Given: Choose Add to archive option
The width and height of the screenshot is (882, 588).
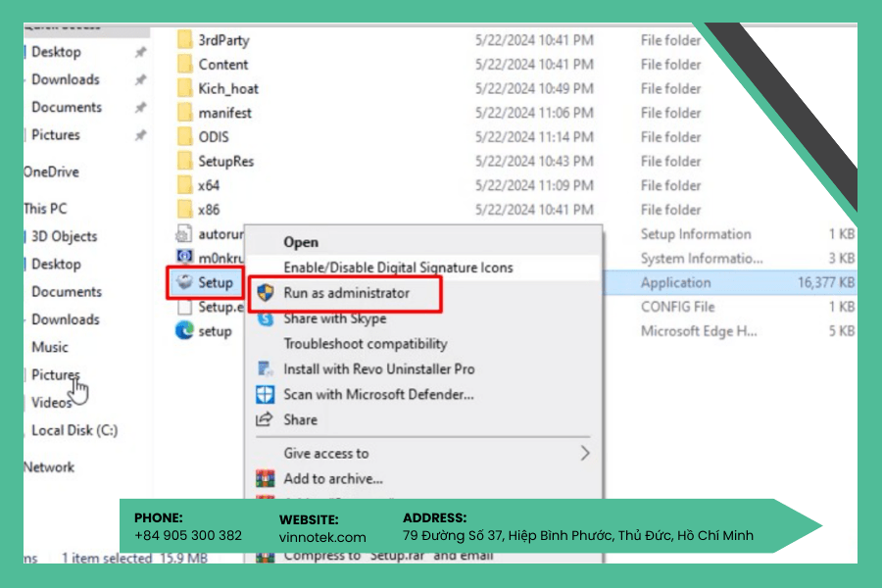Looking at the screenshot, I should 333,478.
